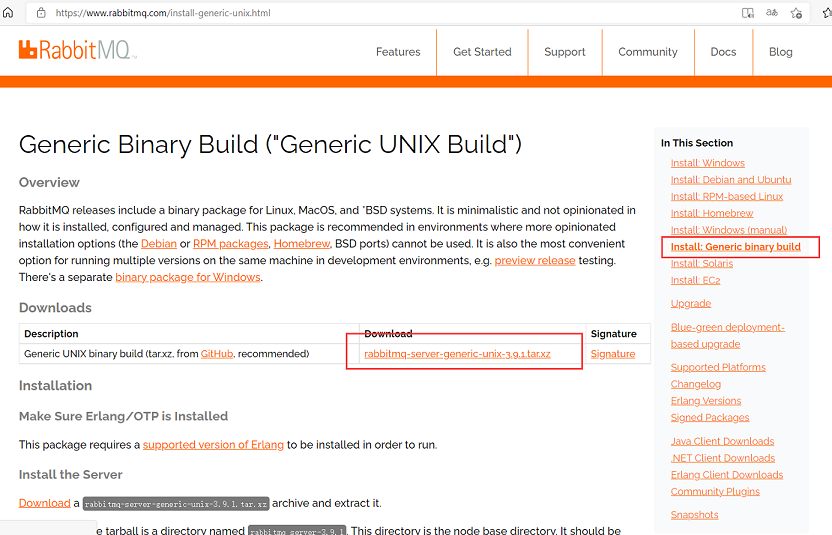Open the Blog menu item

(x=781, y=52)
